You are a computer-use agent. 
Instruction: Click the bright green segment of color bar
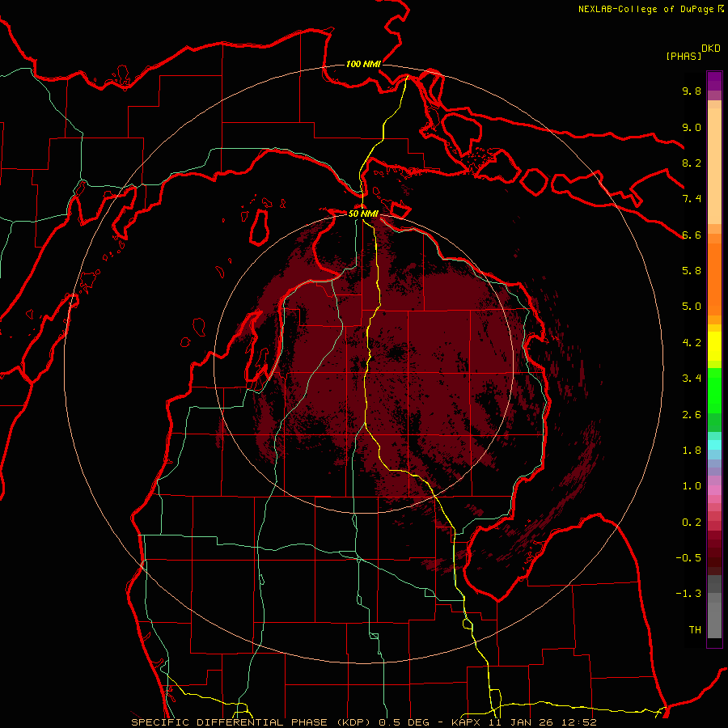click(714, 389)
